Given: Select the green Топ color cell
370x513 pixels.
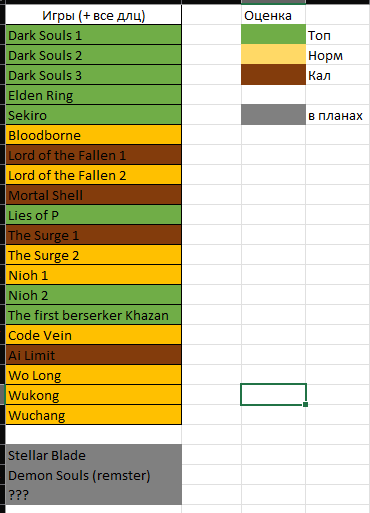Looking at the screenshot, I should [x=273, y=35].
